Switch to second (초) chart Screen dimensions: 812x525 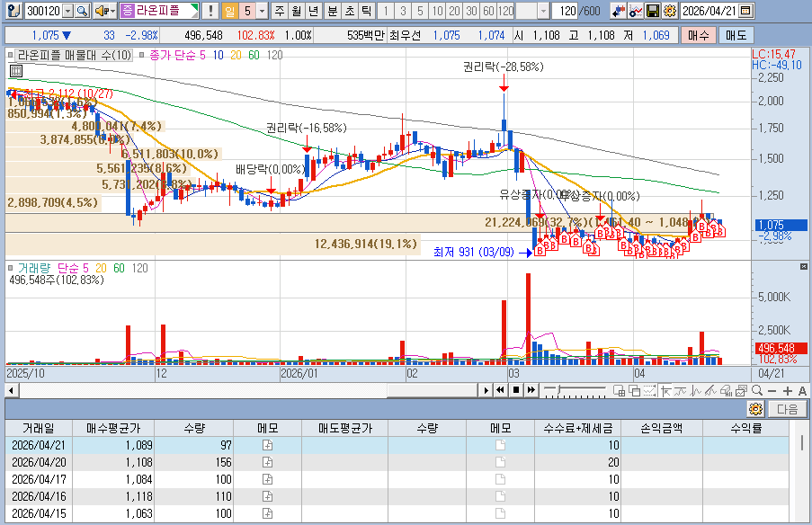click(x=350, y=11)
